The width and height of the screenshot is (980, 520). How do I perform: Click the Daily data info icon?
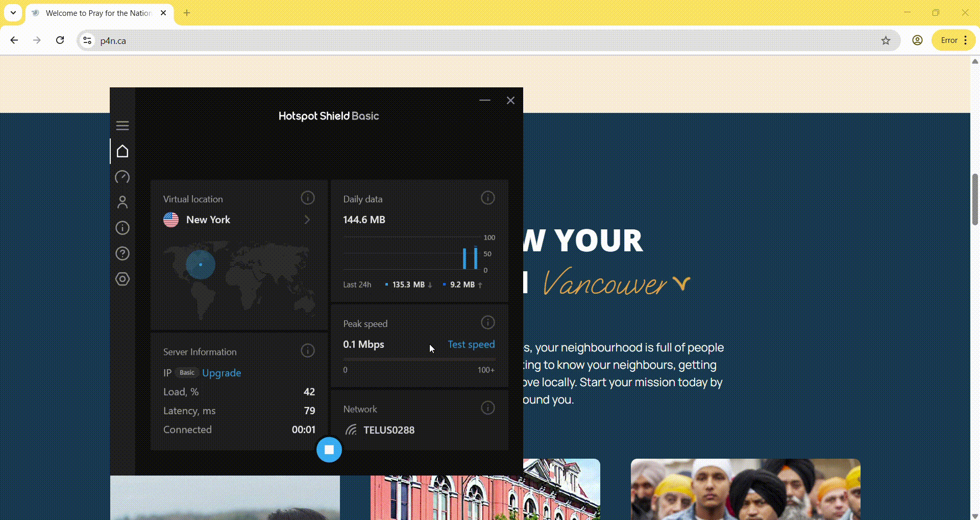487,198
